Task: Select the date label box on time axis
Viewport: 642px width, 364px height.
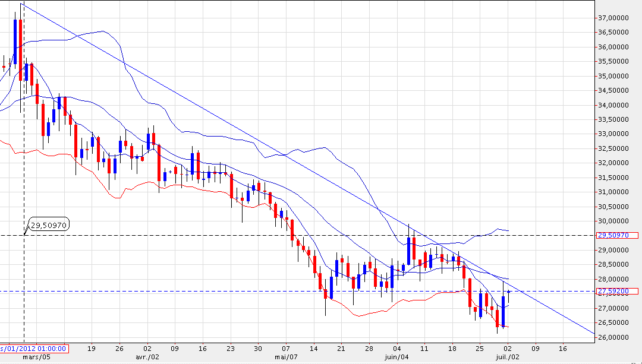Action: point(34,349)
